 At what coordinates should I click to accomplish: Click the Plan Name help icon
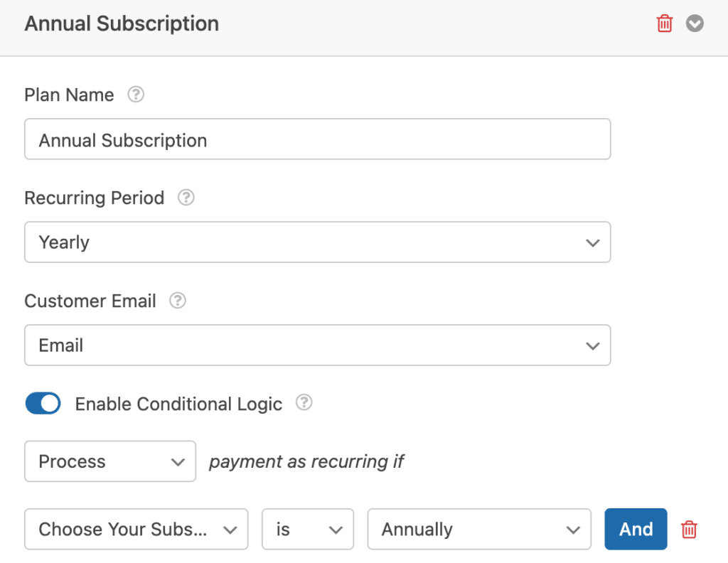coord(135,94)
